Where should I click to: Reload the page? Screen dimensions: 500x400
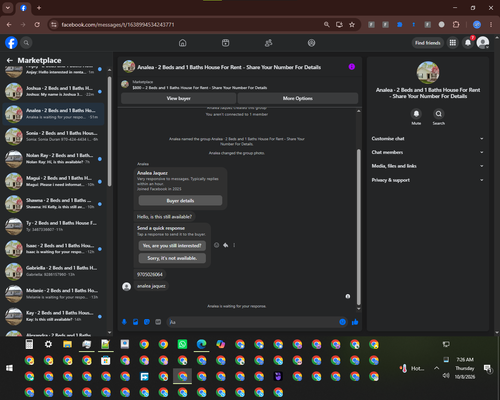[37, 25]
